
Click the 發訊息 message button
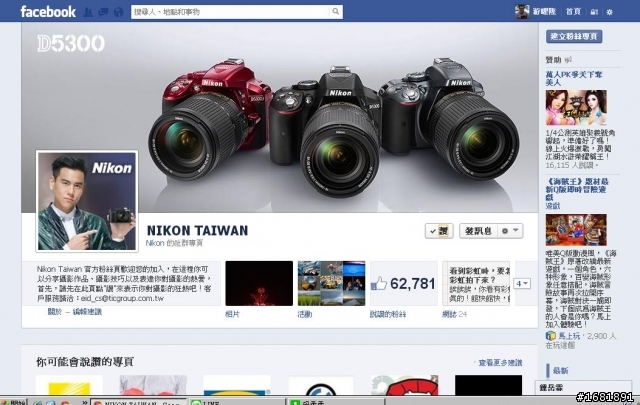click(478, 231)
